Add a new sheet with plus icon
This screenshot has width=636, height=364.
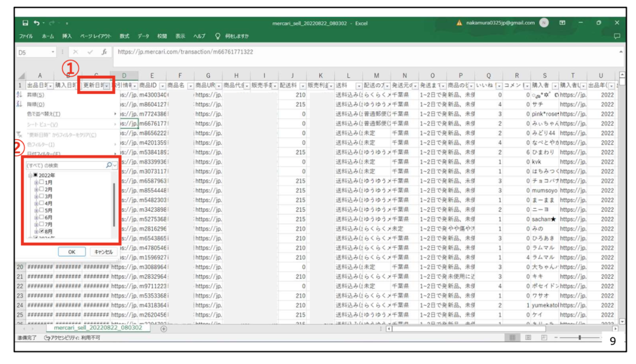pos(163,328)
